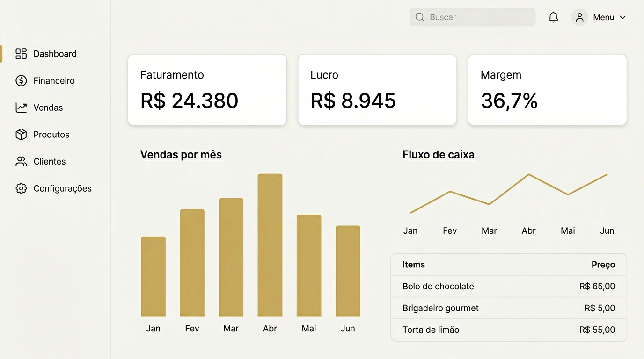Select the Produtos package icon
Image resolution: width=644 pixels, height=359 pixels.
pos(21,135)
